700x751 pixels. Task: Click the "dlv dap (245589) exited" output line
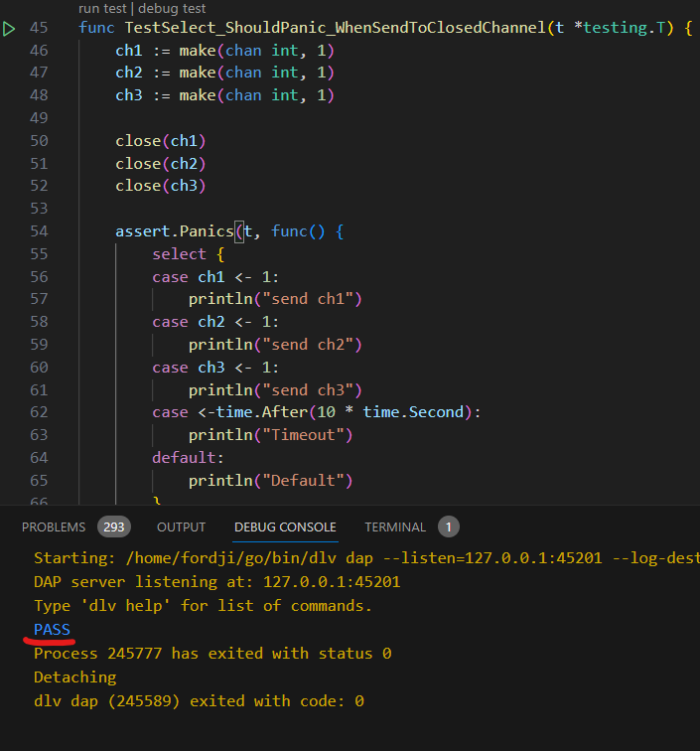pyautogui.click(x=199, y=701)
